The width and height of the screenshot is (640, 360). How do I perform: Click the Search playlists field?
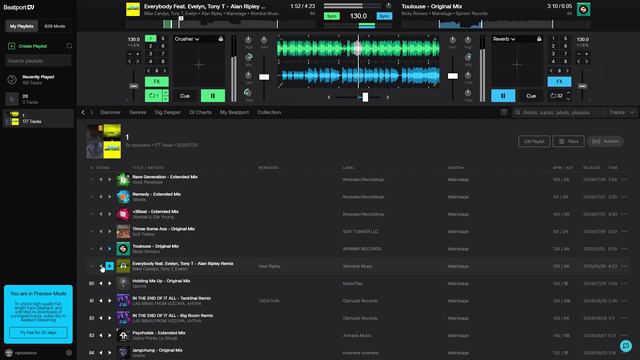pos(38,61)
